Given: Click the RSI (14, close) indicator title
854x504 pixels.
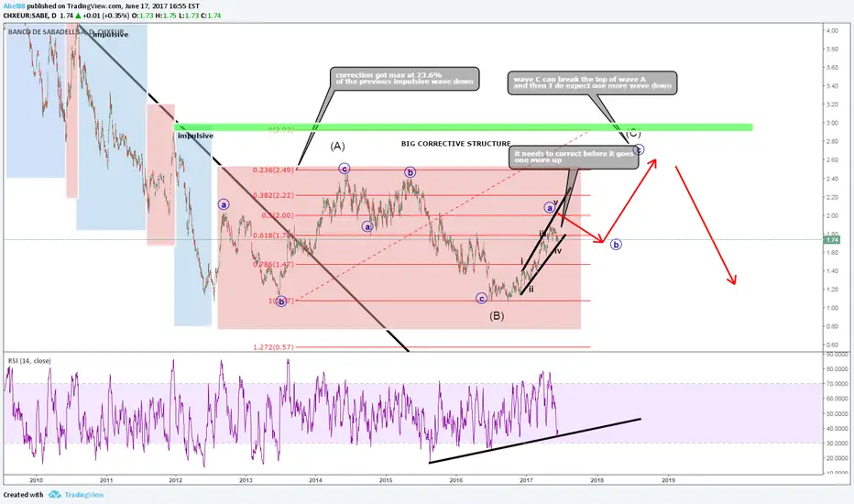Looking at the screenshot, I should tap(29, 361).
